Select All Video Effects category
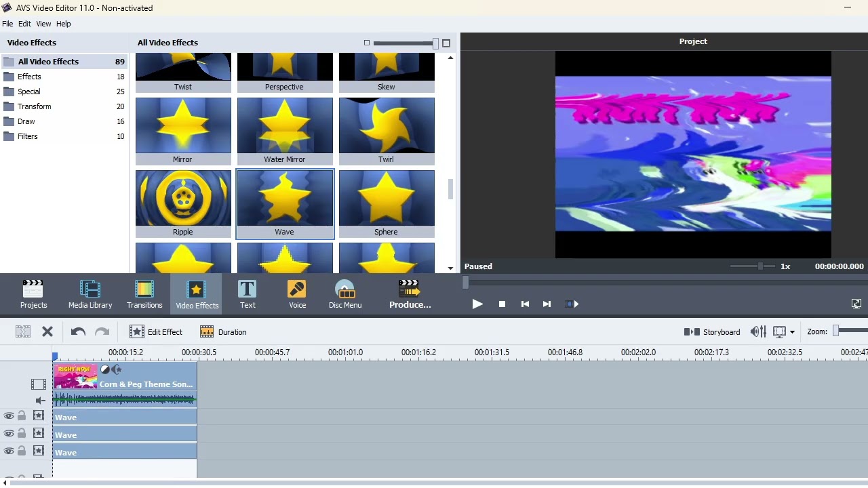This screenshot has width=868, height=488. [x=64, y=62]
